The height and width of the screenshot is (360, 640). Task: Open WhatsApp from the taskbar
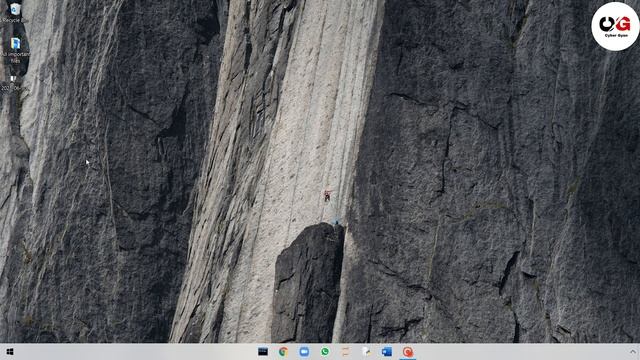325,351
